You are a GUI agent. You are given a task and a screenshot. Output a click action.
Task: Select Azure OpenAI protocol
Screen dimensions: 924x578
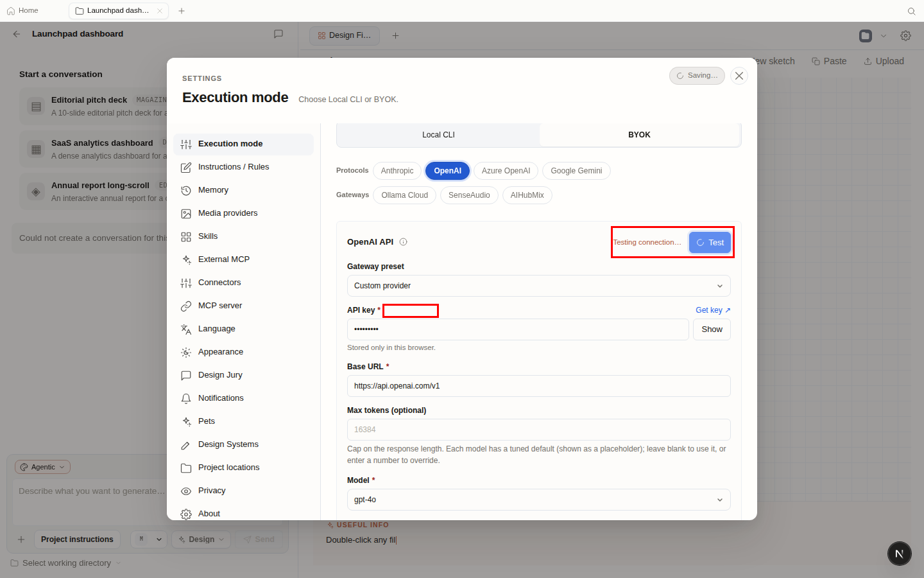(x=506, y=171)
